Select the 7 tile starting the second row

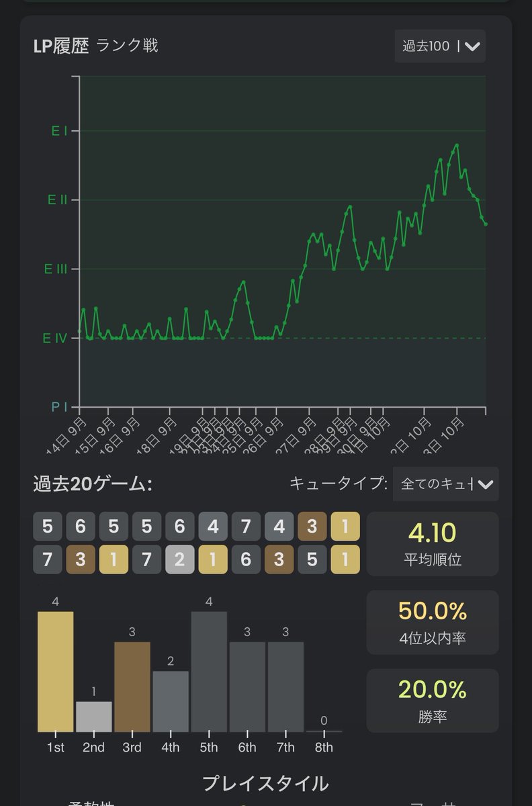[47, 559]
